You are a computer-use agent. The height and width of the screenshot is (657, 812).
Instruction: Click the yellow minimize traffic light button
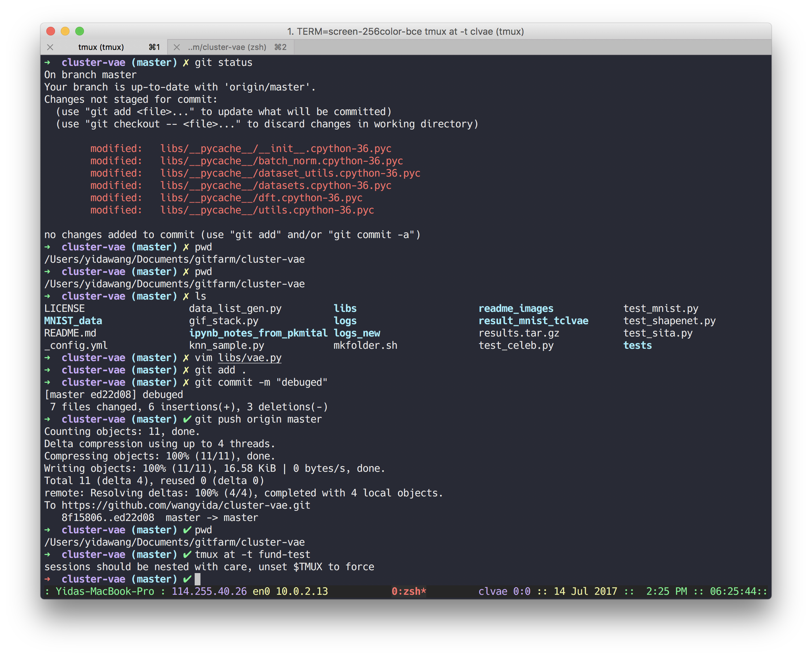coord(65,32)
